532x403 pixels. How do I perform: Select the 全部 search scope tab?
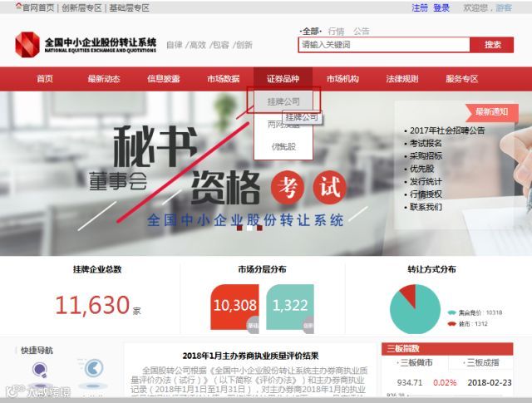click(310, 32)
